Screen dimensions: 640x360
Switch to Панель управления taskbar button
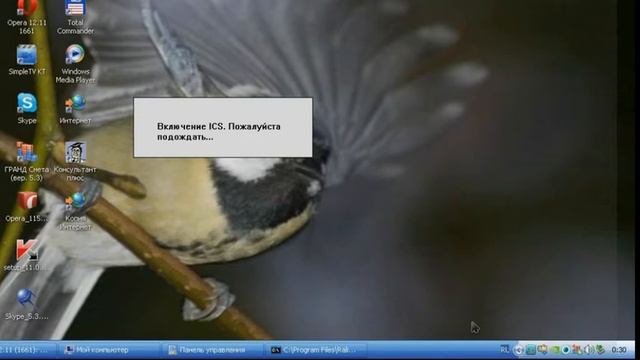click(212, 350)
